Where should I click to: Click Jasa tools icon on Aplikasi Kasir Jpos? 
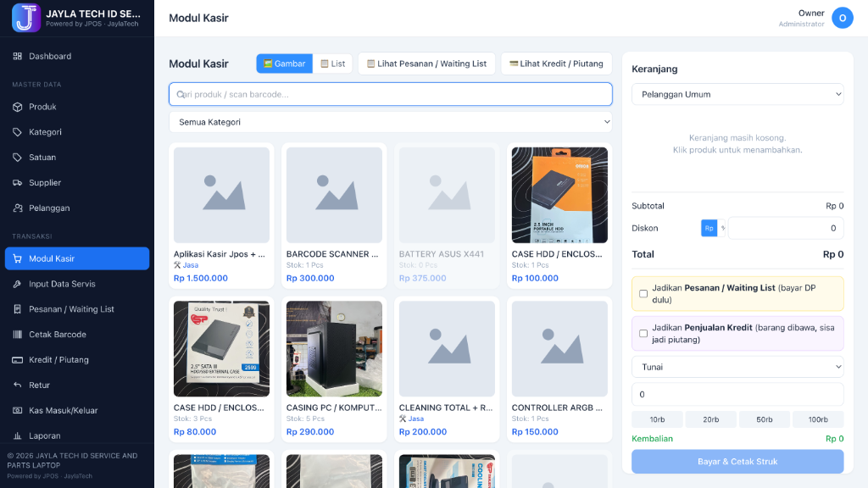tap(177, 265)
